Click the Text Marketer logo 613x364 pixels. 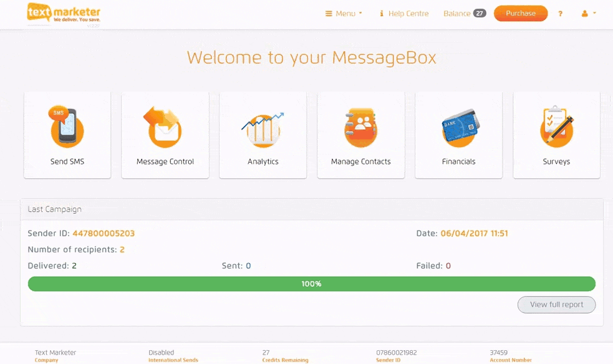pyautogui.click(x=64, y=13)
